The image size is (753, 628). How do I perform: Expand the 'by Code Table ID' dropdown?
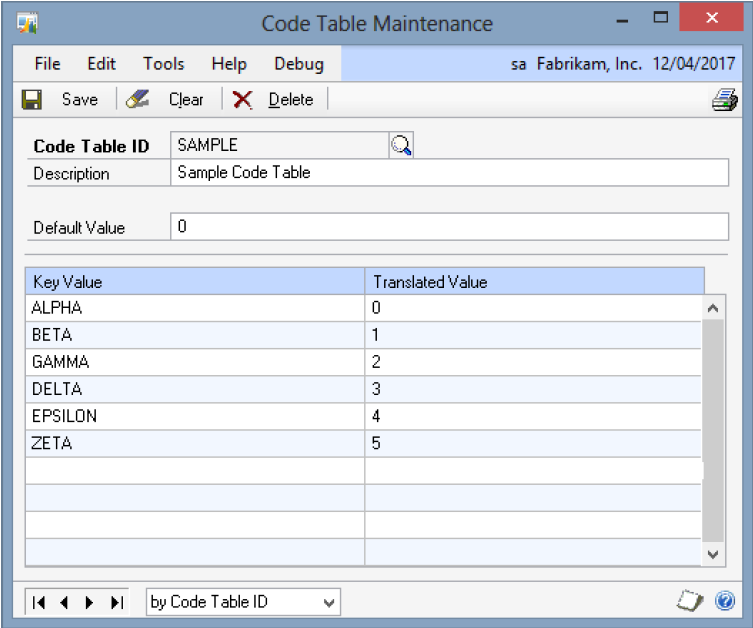(x=330, y=602)
